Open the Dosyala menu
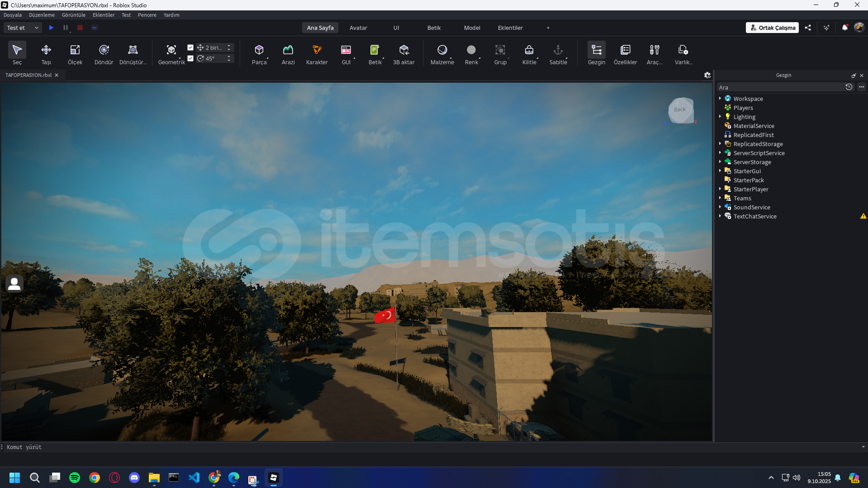 pos(13,15)
